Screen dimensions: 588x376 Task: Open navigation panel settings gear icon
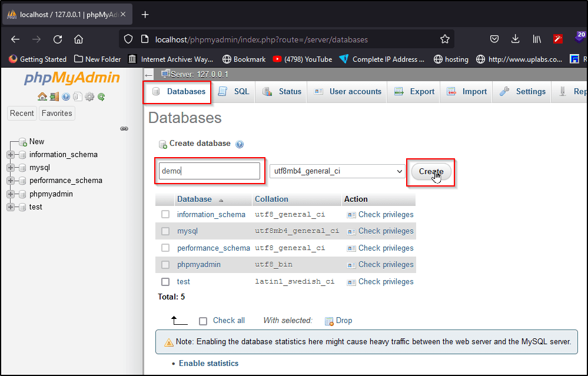(x=89, y=97)
